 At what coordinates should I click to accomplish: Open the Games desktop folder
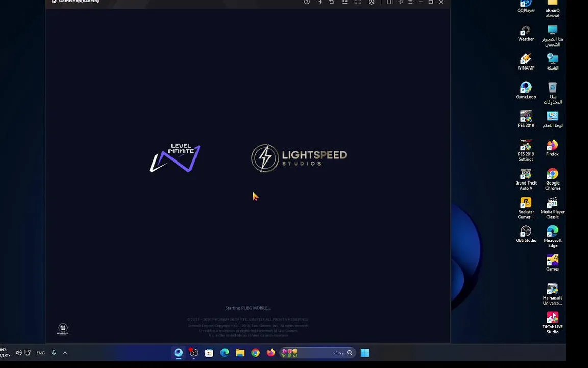tap(552, 263)
